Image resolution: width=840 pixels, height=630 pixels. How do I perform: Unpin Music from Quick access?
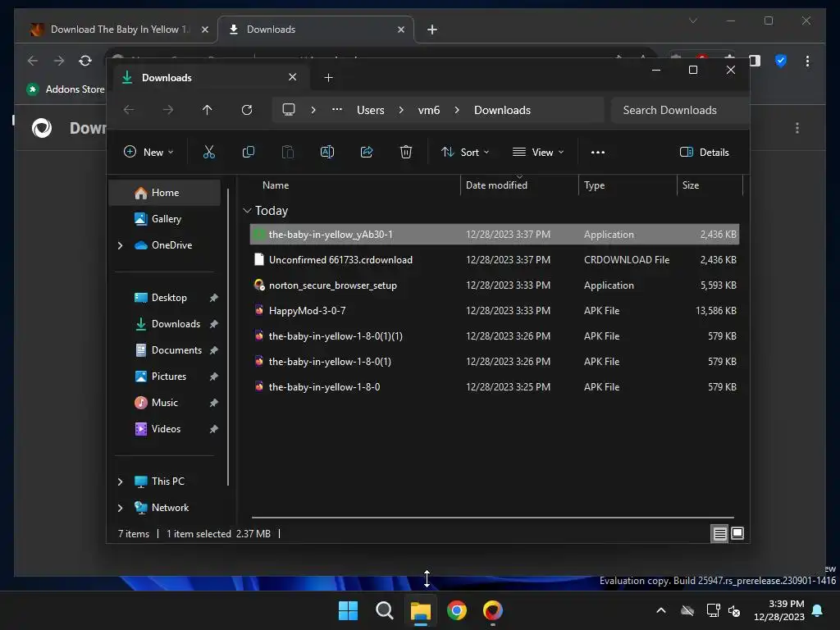(214, 403)
